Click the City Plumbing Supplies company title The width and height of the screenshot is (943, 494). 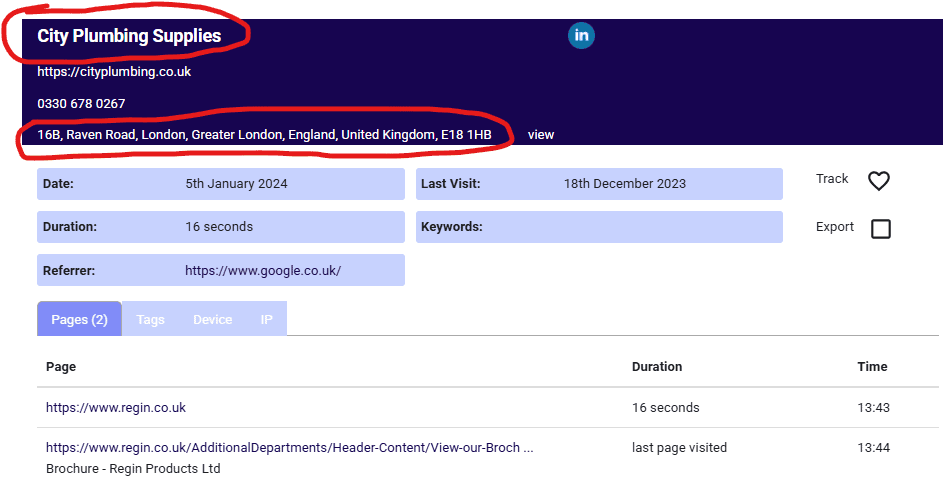coord(129,36)
